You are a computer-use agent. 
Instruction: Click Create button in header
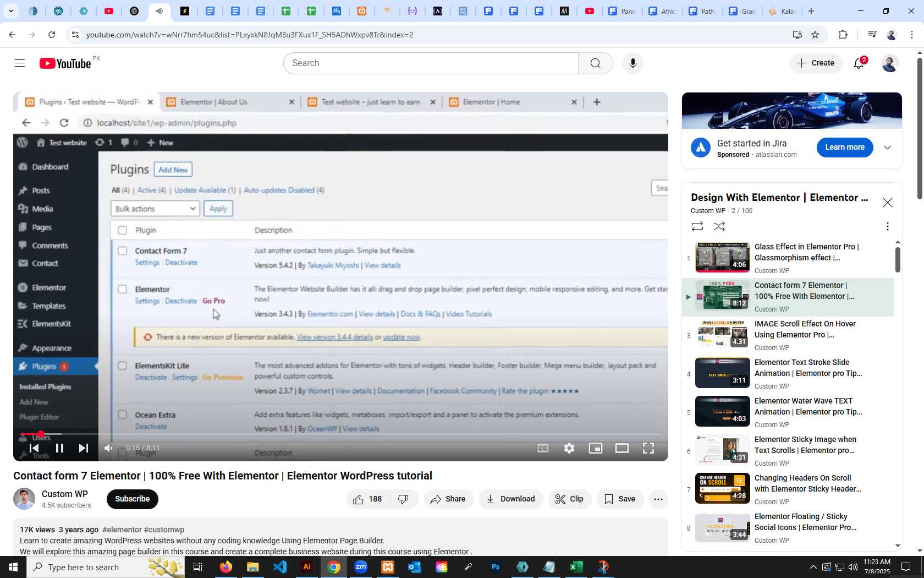coord(816,63)
